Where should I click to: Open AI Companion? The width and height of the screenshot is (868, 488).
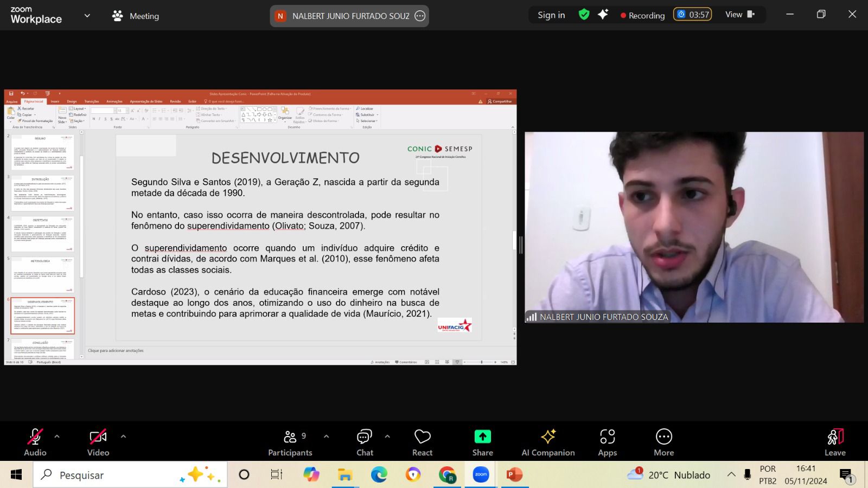548,442
